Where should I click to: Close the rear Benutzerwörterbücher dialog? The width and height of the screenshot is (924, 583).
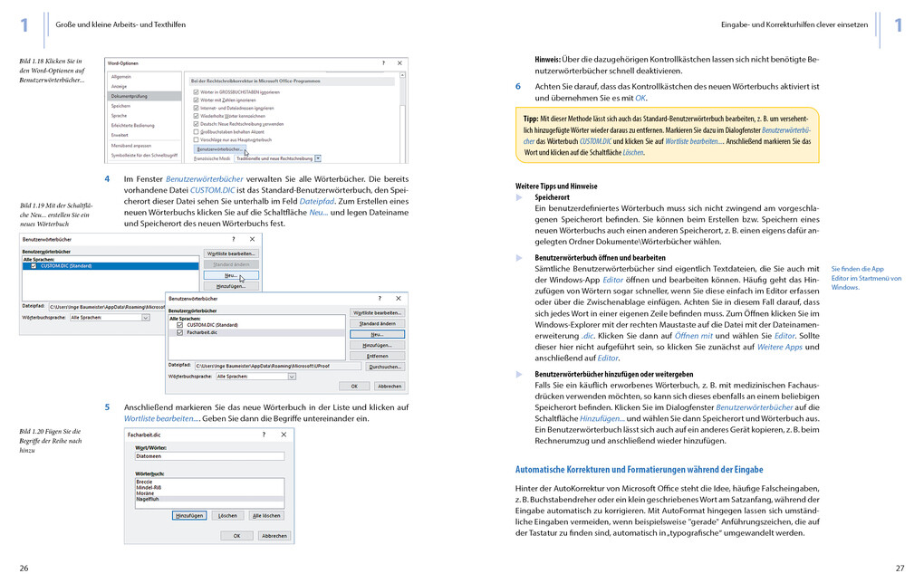[x=252, y=239]
